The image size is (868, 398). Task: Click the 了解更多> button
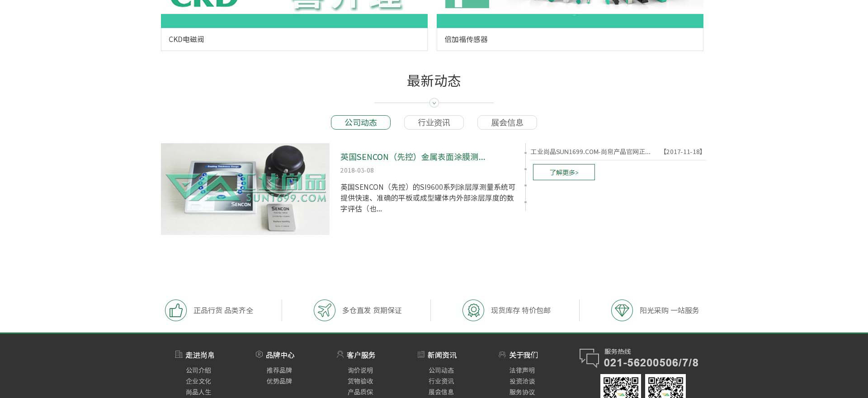pos(564,172)
